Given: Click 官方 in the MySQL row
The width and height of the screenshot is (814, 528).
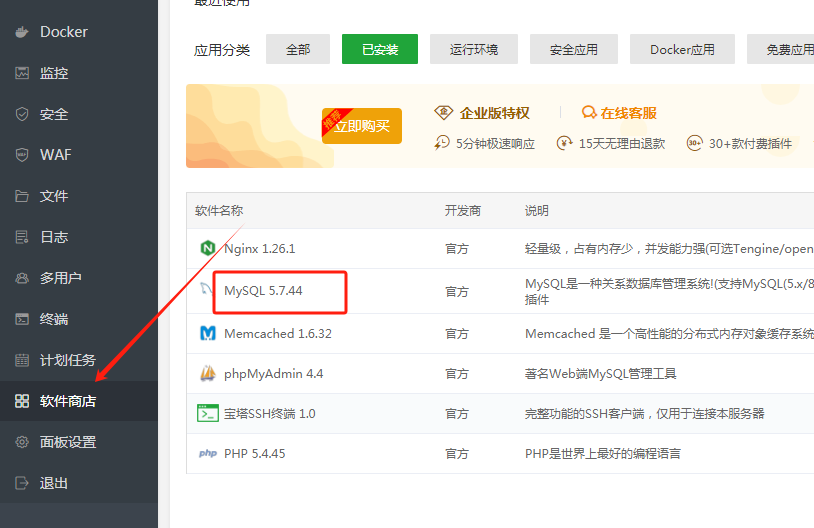Looking at the screenshot, I should pyautogui.click(x=457, y=291).
